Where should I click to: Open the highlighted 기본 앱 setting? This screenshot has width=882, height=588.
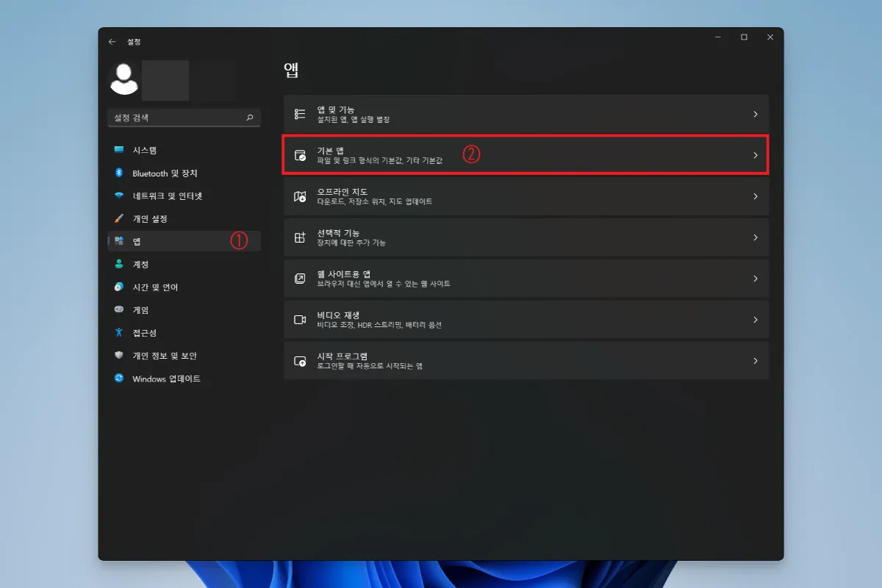pyautogui.click(x=514, y=155)
